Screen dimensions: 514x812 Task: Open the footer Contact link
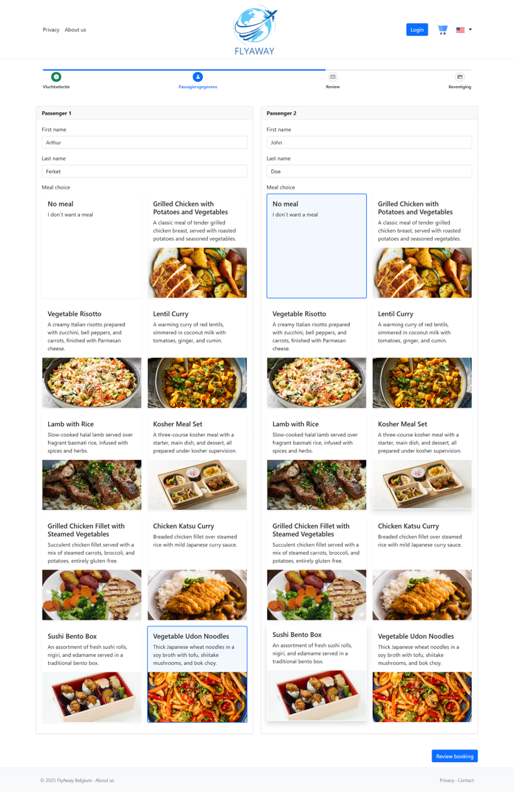coord(466,780)
